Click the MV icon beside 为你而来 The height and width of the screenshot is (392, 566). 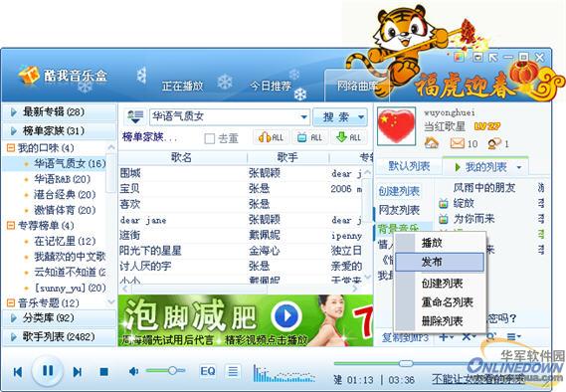(444, 219)
